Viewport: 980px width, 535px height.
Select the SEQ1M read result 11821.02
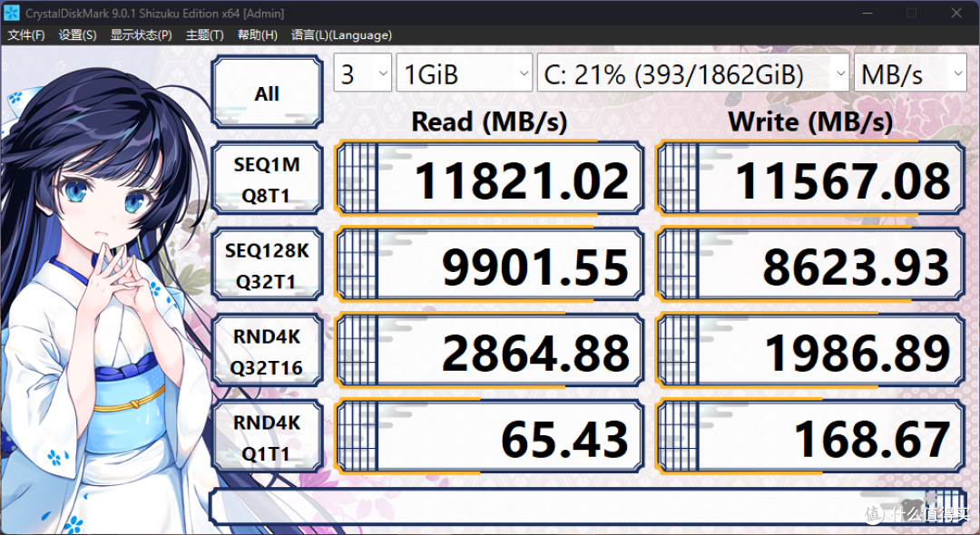(490, 179)
